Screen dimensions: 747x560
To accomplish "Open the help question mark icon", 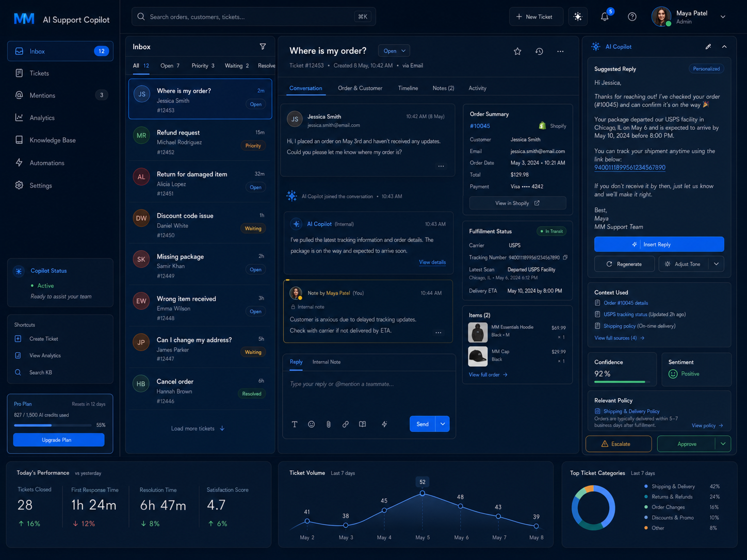I will coord(632,17).
